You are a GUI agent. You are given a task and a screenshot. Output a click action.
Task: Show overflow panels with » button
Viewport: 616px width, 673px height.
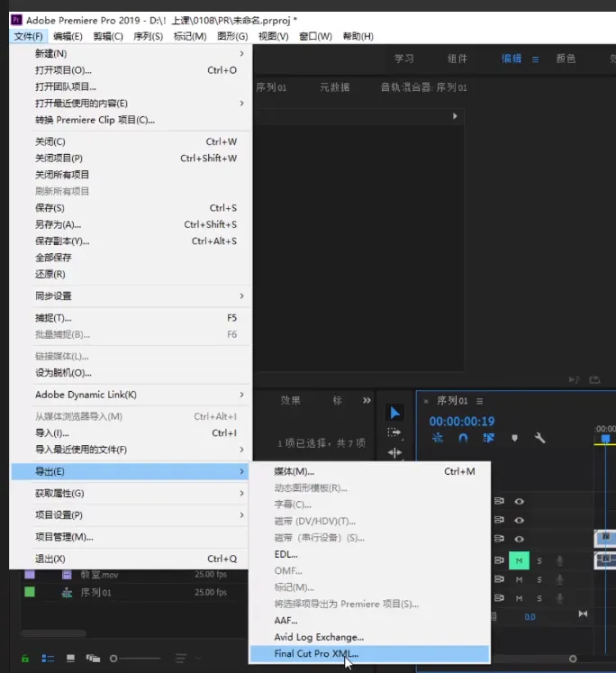[367, 400]
